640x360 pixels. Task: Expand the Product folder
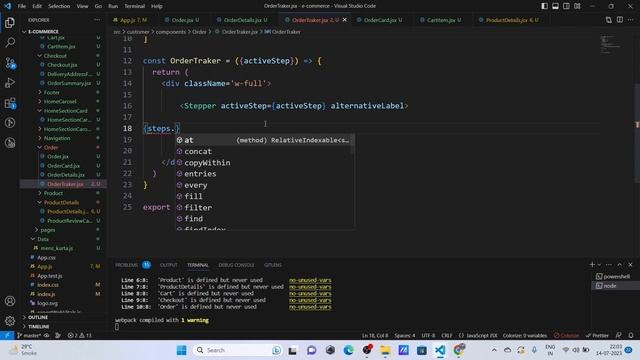click(x=53, y=193)
